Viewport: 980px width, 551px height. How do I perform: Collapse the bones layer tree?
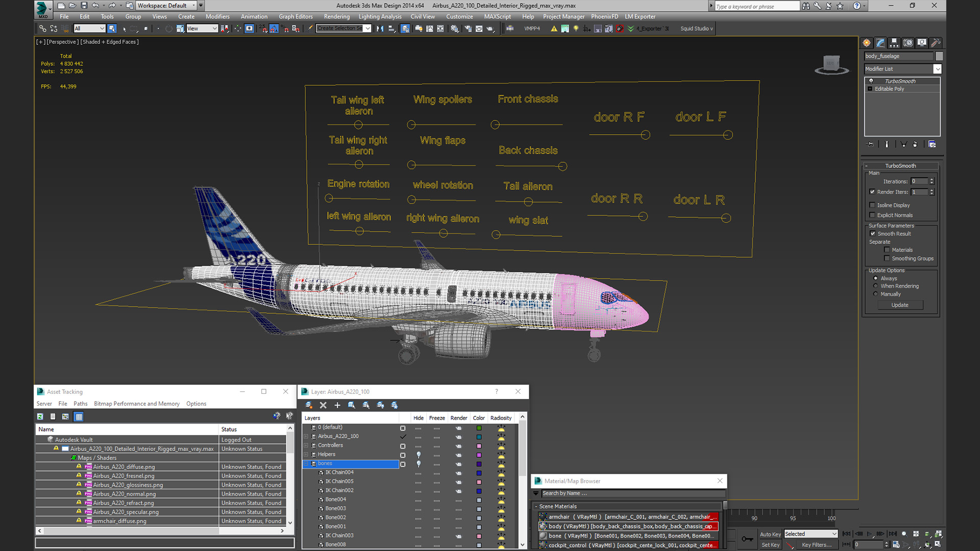pos(306,464)
